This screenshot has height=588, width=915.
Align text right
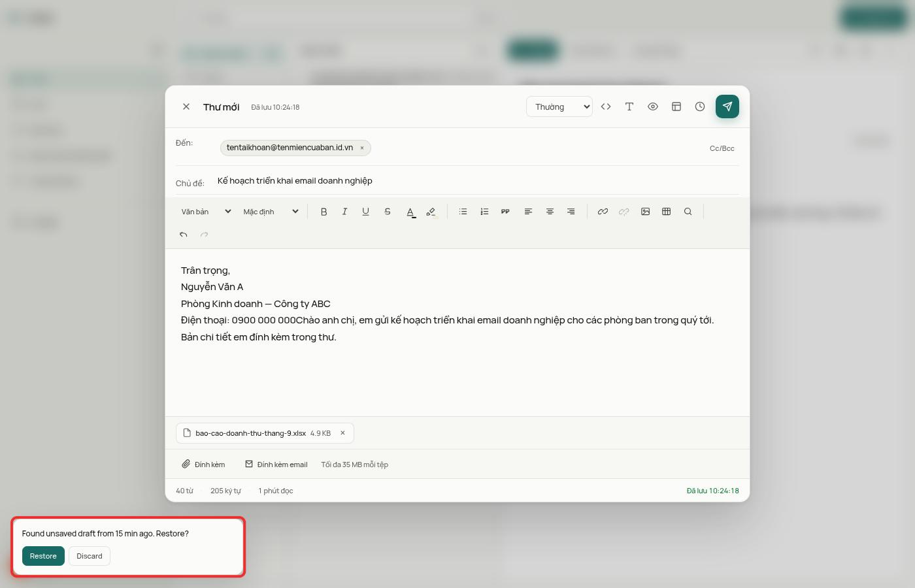click(571, 212)
